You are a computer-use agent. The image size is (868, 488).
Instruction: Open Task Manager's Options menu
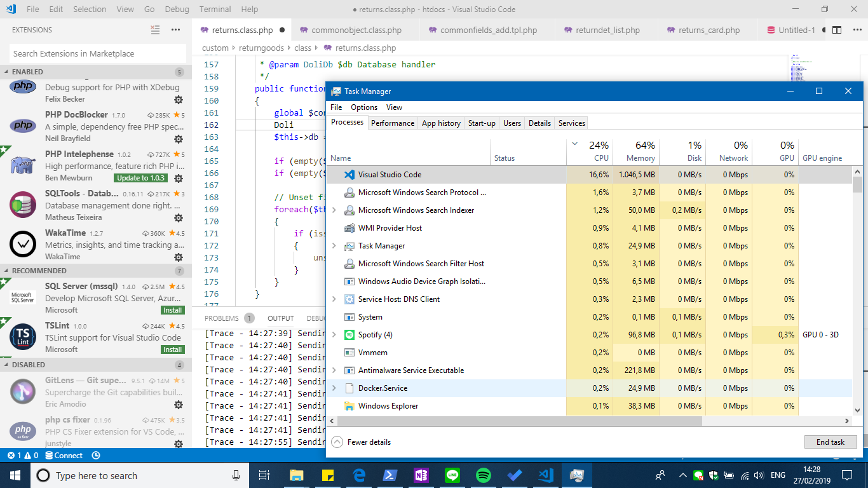pos(364,107)
